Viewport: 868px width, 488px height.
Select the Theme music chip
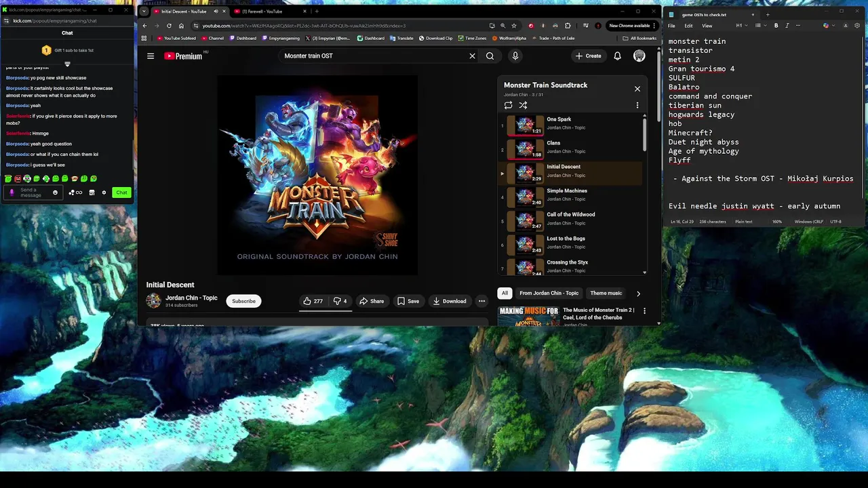(x=606, y=293)
